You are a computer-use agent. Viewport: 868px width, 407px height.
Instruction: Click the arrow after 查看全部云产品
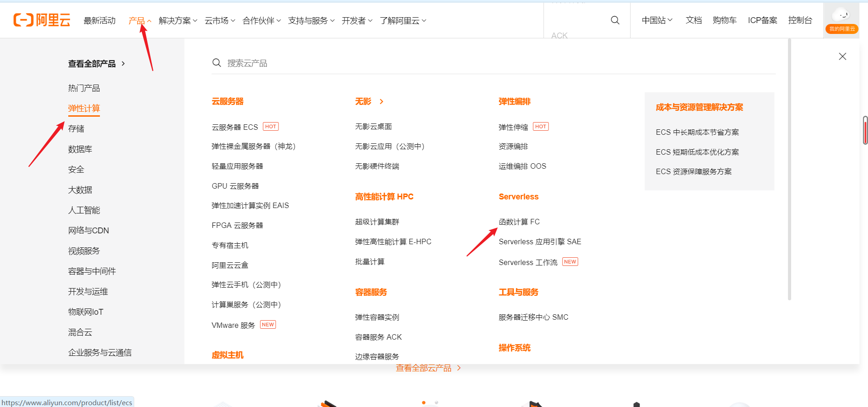click(x=459, y=368)
